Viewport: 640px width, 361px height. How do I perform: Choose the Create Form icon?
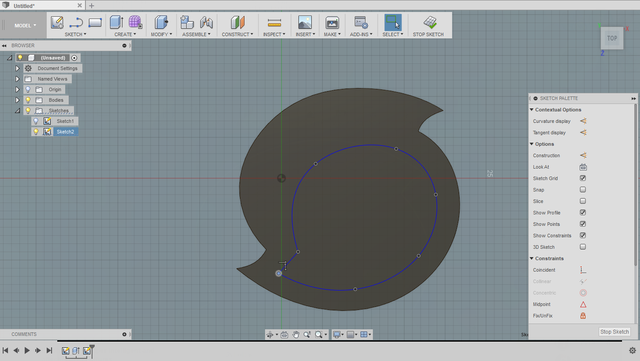tap(135, 22)
